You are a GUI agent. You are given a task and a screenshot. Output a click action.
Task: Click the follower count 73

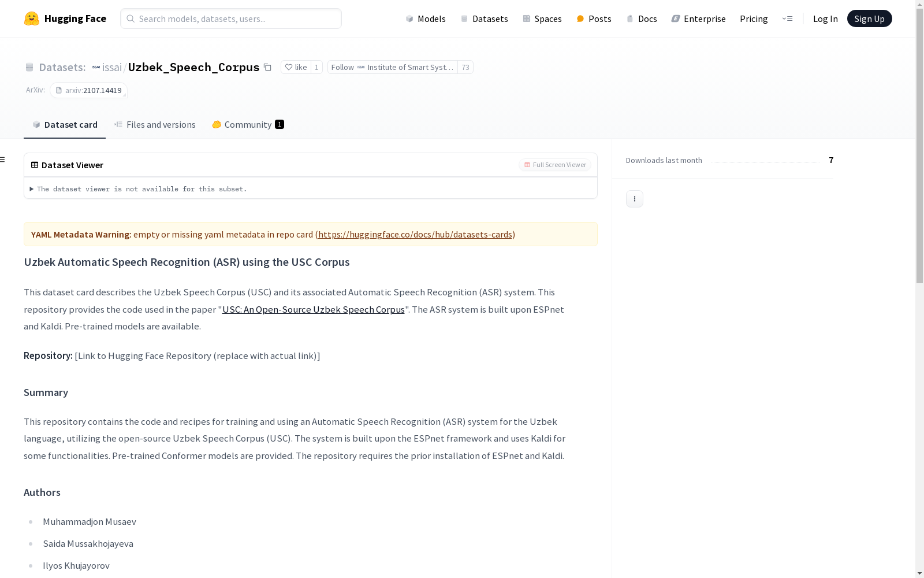465,67
